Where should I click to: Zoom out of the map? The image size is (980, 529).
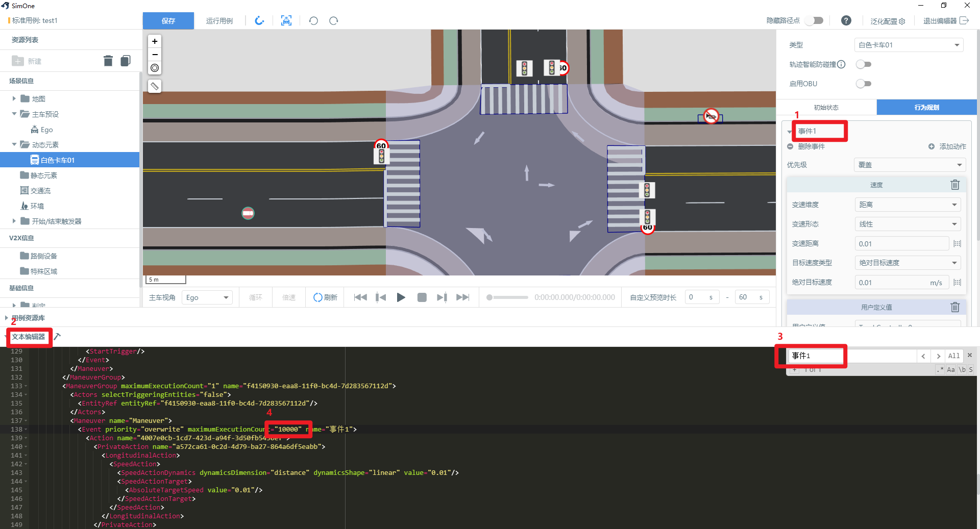click(155, 55)
